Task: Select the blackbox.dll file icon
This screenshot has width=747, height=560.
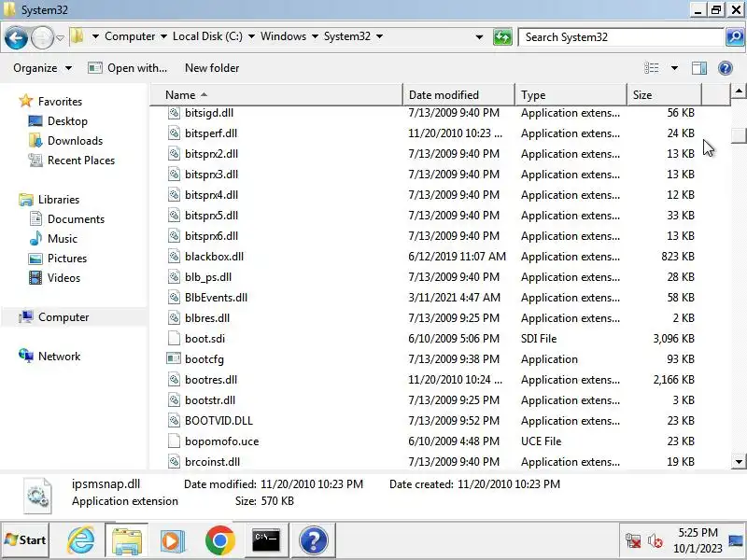Action: [x=174, y=257]
